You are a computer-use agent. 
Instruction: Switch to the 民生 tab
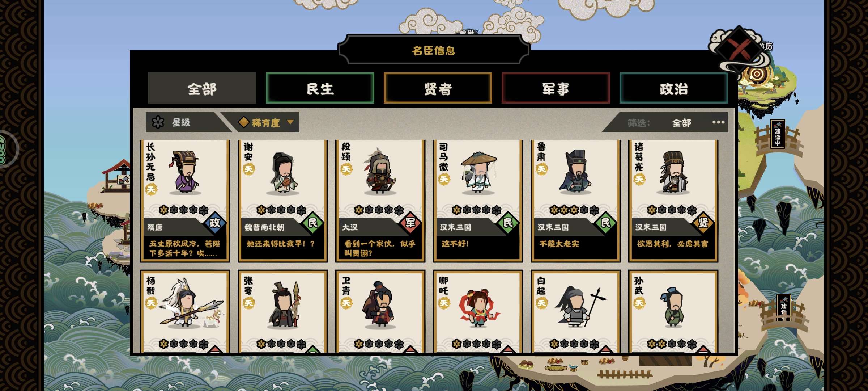[320, 88]
